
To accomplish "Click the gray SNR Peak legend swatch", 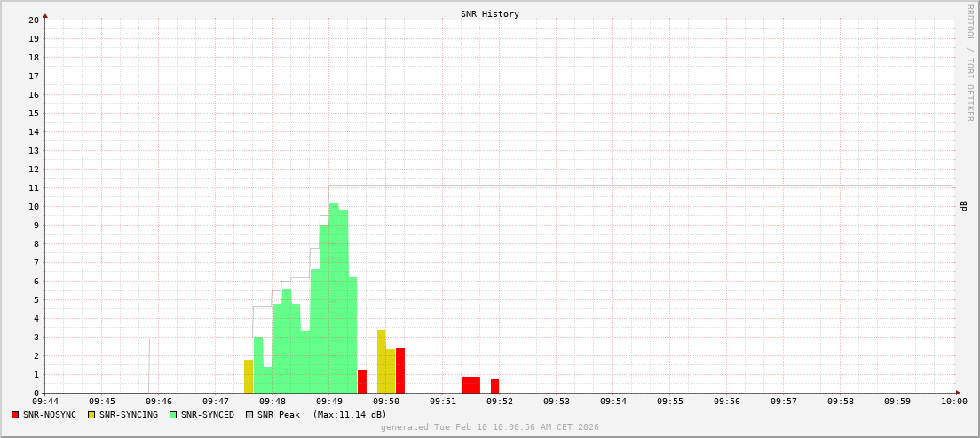I will (x=249, y=415).
